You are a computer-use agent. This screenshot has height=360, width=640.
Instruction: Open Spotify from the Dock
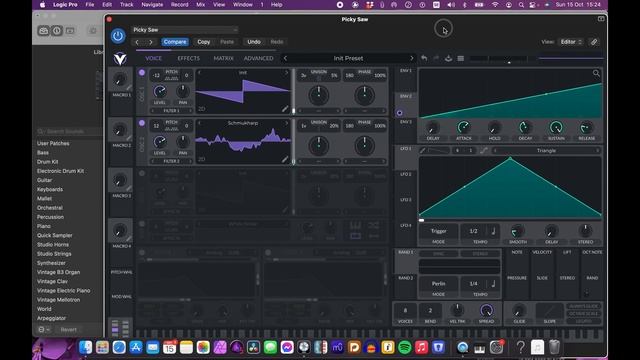coord(404,347)
